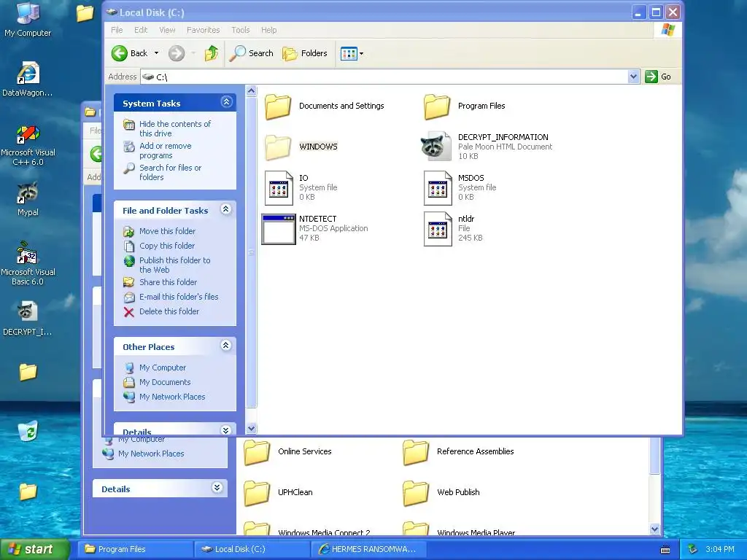The height and width of the screenshot is (560, 747).
Task: Click Share this folder link
Action: point(168,282)
